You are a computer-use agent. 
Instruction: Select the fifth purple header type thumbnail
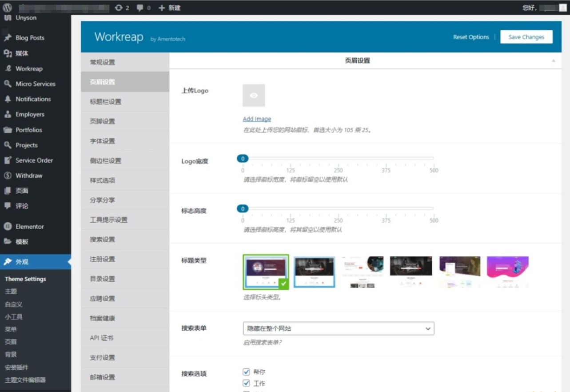pos(459,272)
